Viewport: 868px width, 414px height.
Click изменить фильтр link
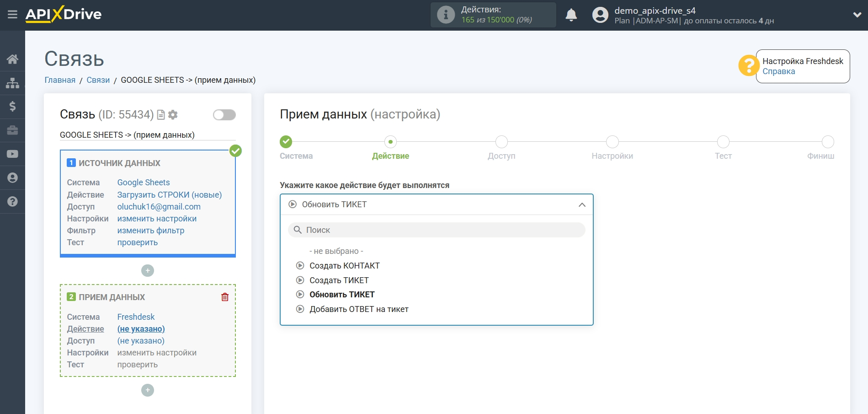click(x=151, y=231)
